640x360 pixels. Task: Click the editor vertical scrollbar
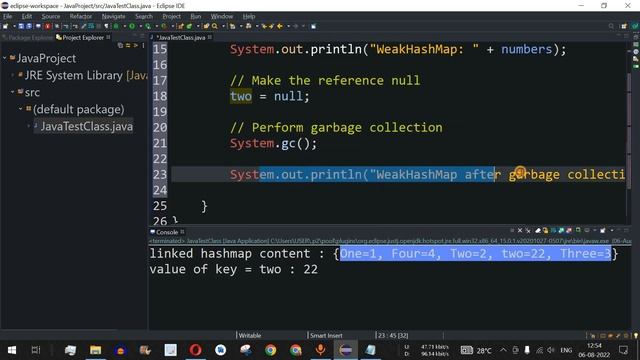click(629, 131)
